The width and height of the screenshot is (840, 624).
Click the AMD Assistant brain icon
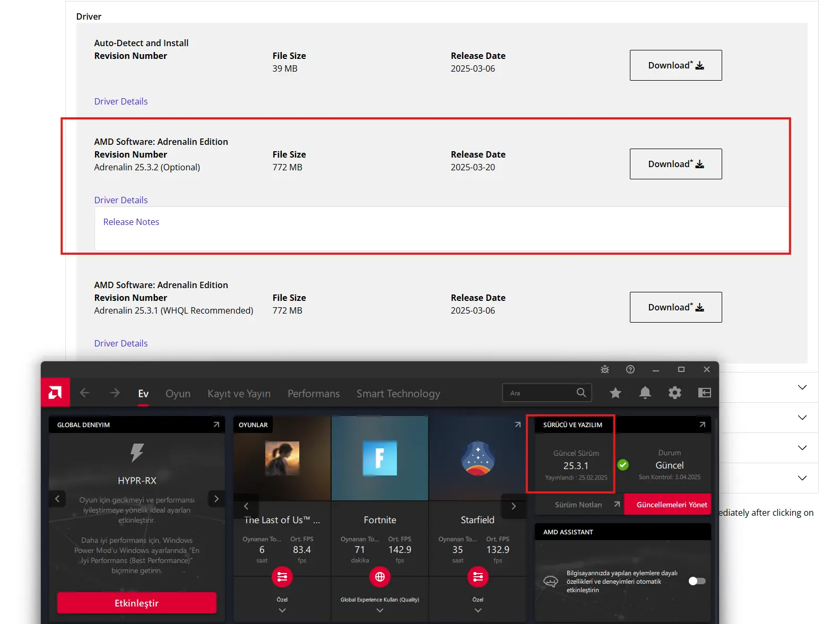[x=551, y=582]
